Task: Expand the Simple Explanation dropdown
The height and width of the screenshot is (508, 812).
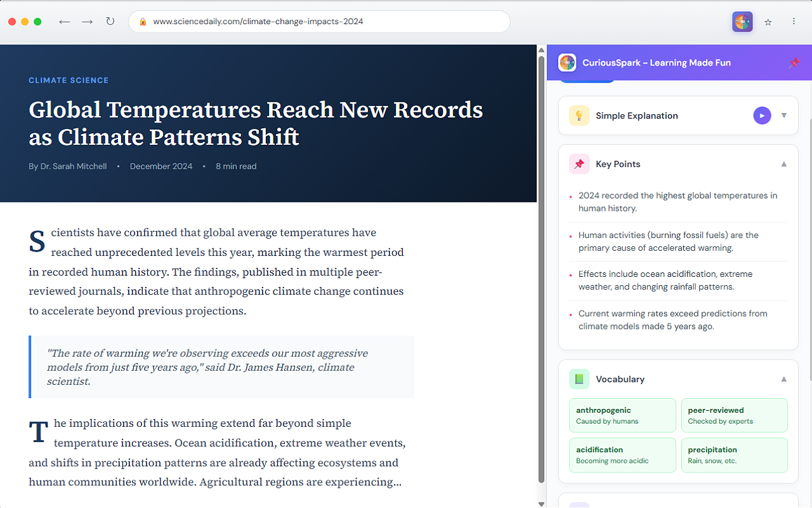Action: 783,115
